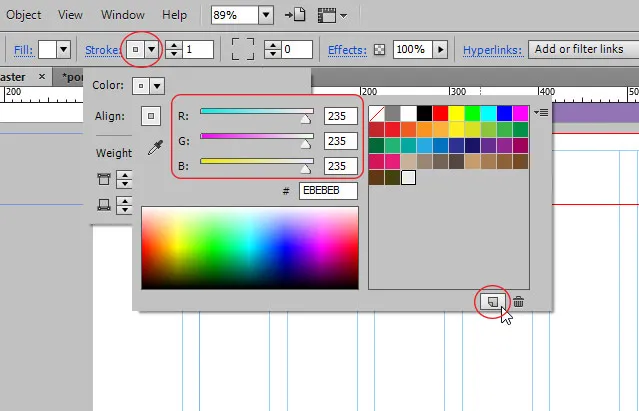This screenshot has width=639, height=411.
Task: Click the Effects link
Action: 347,49
